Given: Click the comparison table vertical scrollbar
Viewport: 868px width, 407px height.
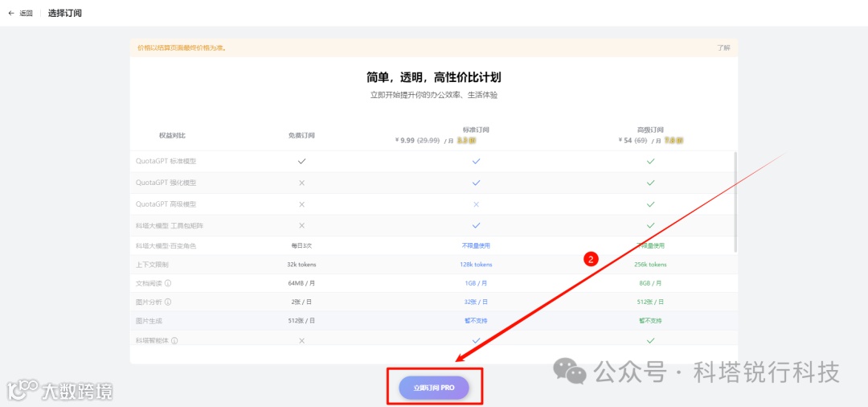Looking at the screenshot, I should click(735, 202).
